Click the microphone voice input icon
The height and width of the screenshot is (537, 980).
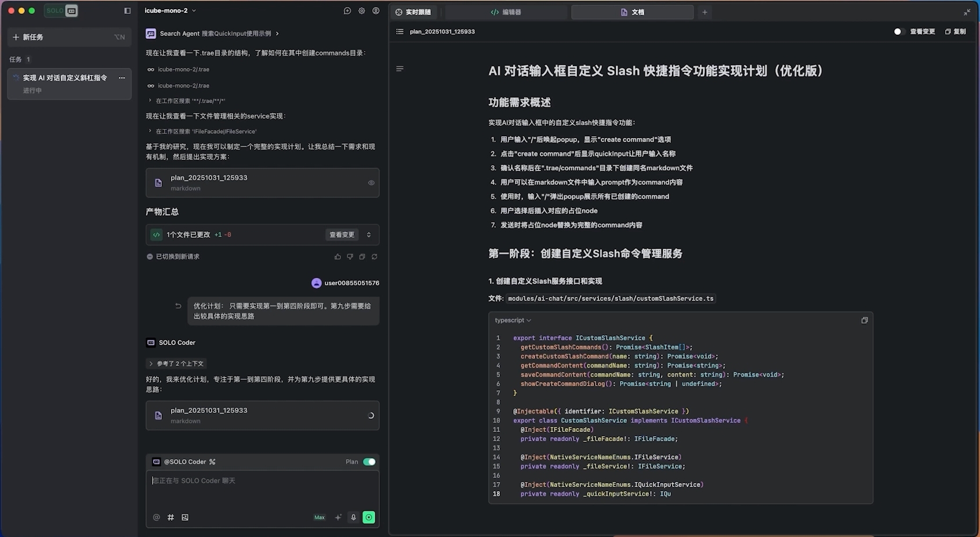353,517
